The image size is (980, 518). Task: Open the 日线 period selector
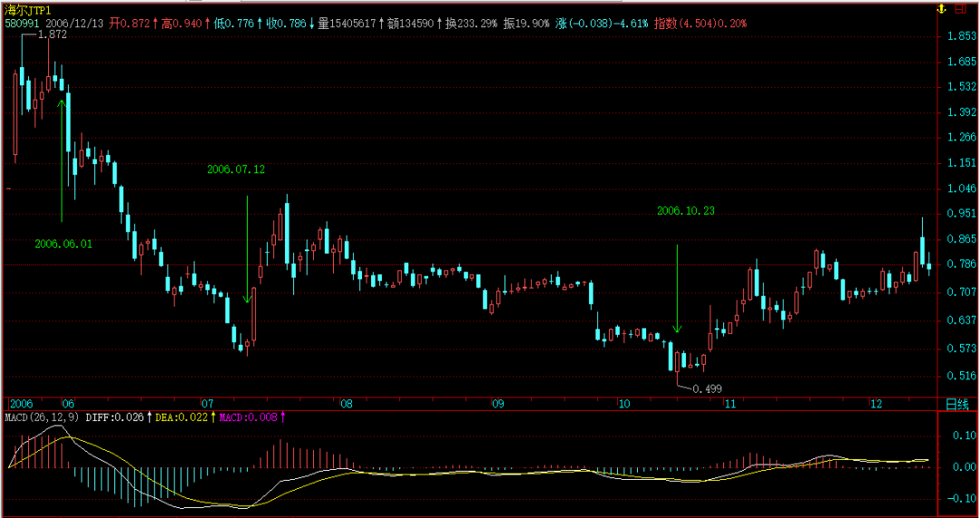point(956,405)
